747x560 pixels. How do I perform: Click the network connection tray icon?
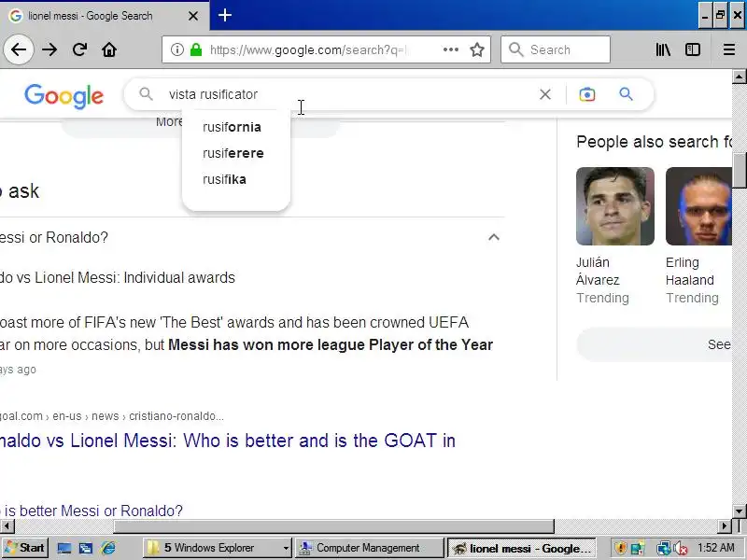tap(663, 548)
